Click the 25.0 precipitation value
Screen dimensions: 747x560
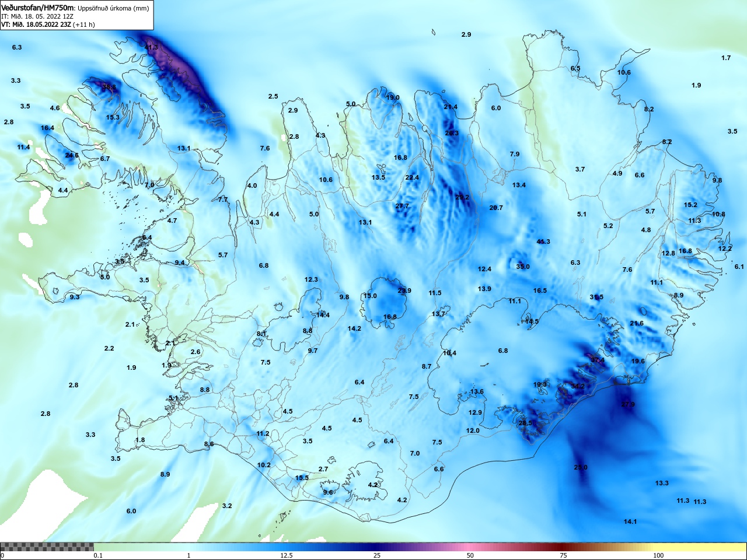click(581, 467)
